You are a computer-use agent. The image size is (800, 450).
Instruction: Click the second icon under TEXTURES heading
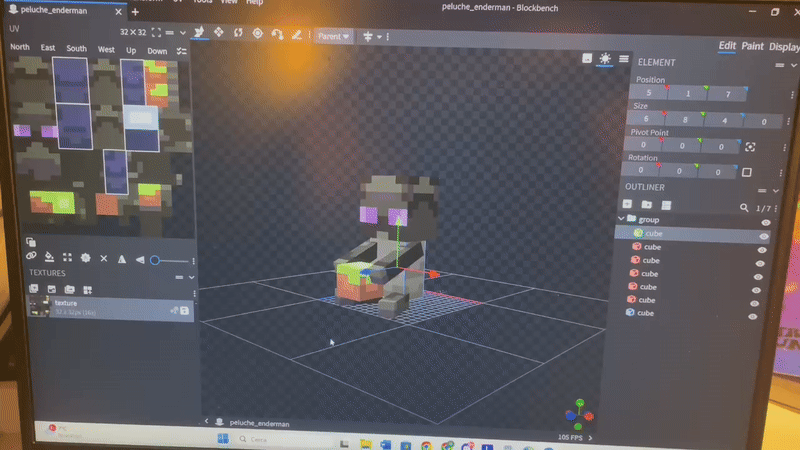52,289
